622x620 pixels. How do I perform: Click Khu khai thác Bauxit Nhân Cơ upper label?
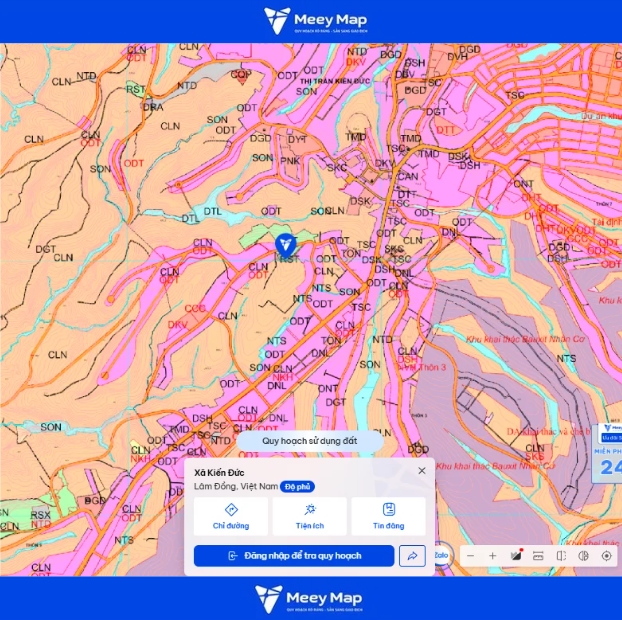(x=525, y=339)
